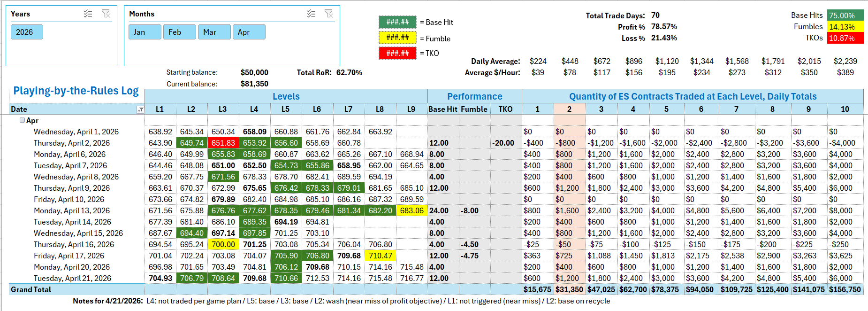The width and height of the screenshot is (868, 311).
Task: Select the Base Hits 75.00% cell
Action: pyautogui.click(x=845, y=16)
